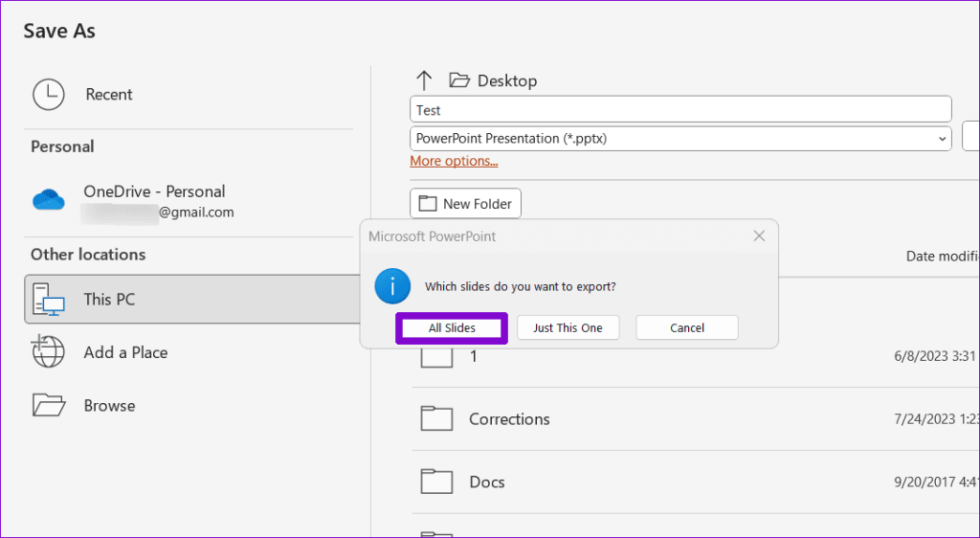The width and height of the screenshot is (980, 538).
Task: Click the 6/8/2023 date entry
Action: pyautogui.click(x=935, y=356)
